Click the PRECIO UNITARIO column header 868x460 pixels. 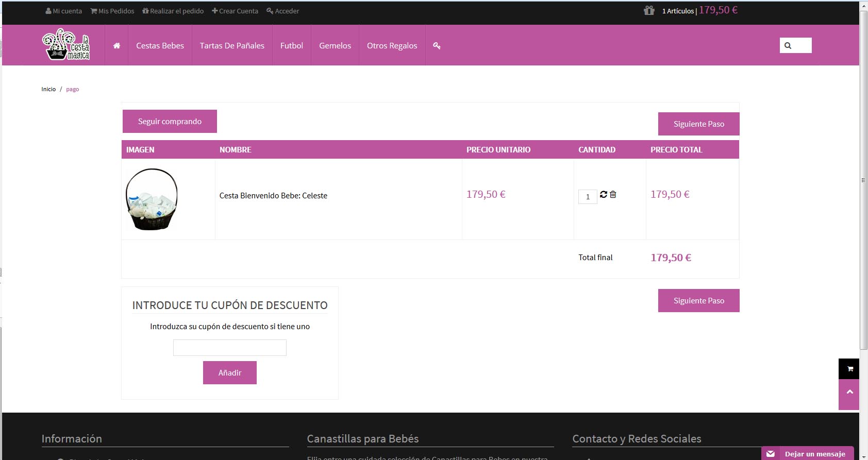point(498,150)
